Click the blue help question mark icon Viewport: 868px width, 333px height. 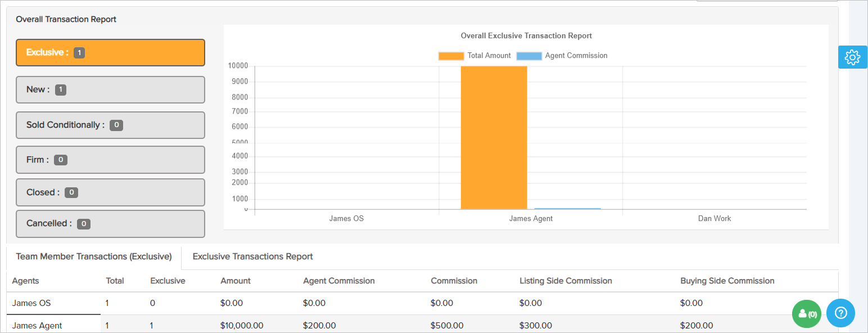tap(840, 313)
